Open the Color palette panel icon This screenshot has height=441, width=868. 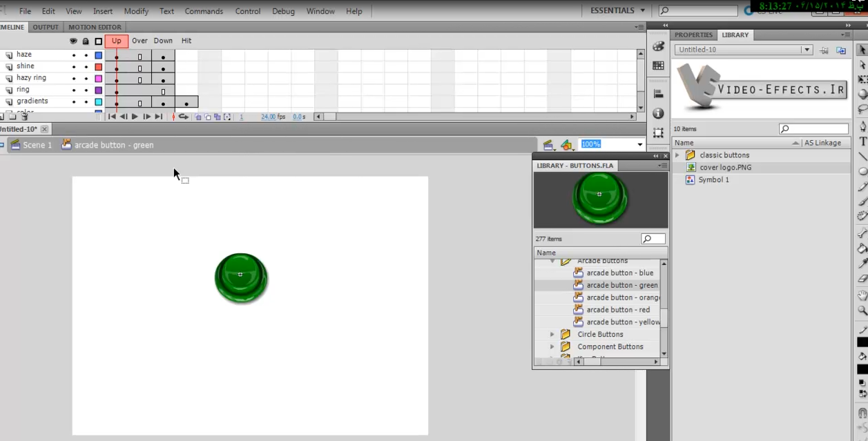point(658,46)
